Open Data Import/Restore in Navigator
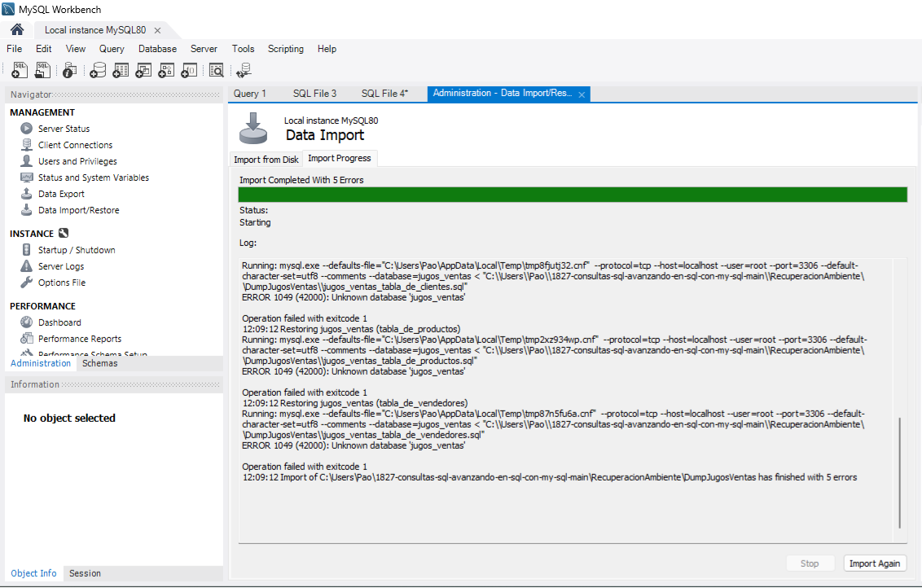This screenshot has height=588, width=922. click(79, 210)
